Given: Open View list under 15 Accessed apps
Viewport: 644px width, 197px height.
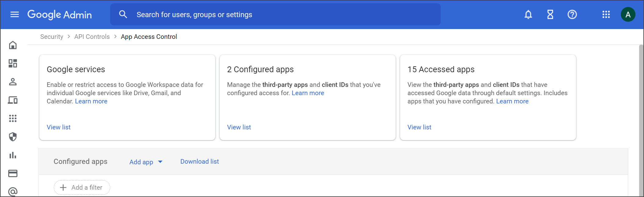Looking at the screenshot, I should pyautogui.click(x=419, y=127).
